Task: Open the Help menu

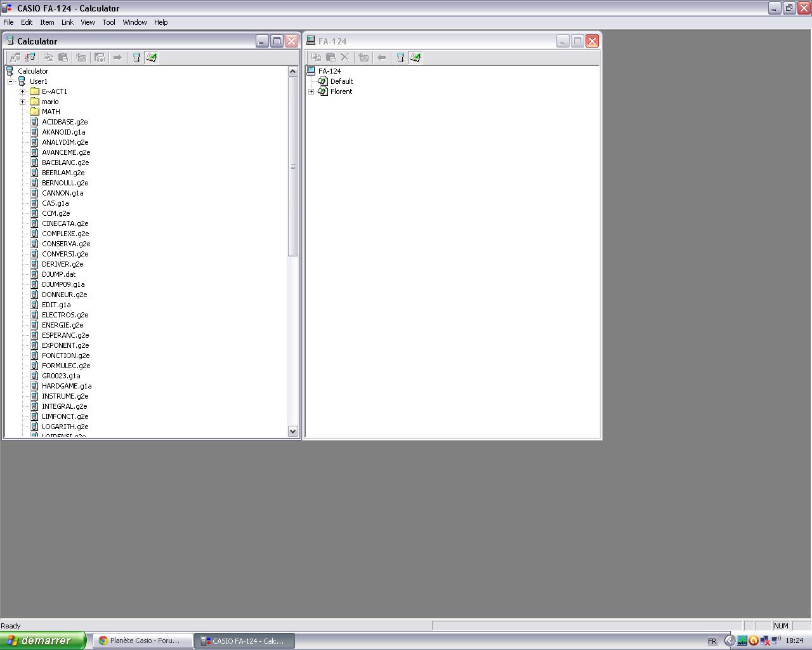Action: pos(161,22)
